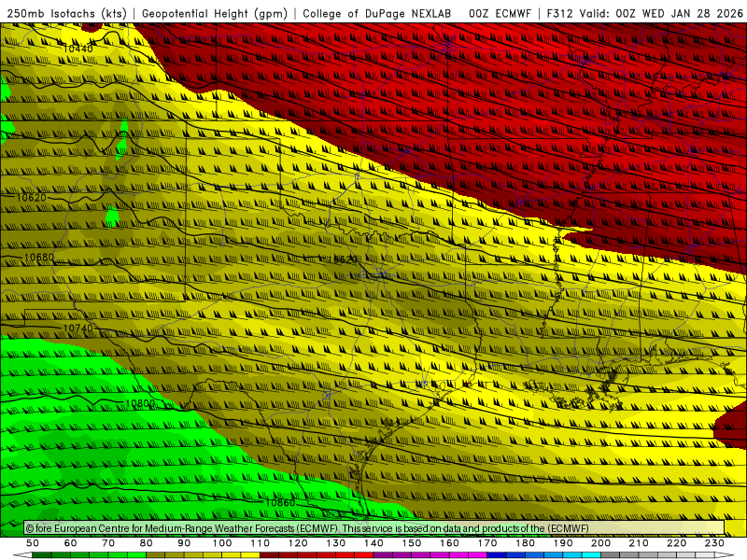Click the 140 knot legend label
This screenshot has height=560, width=747.
pos(374,543)
